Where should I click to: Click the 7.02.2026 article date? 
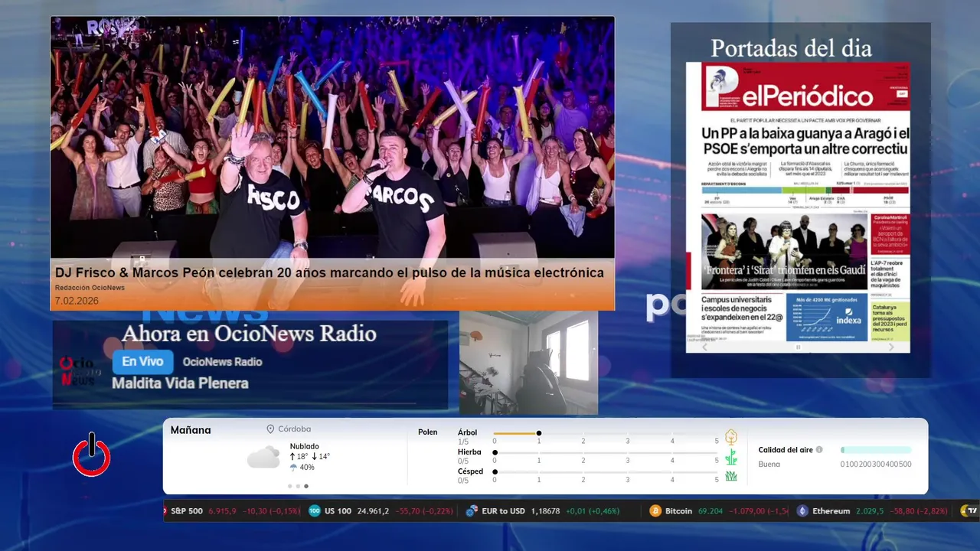pyautogui.click(x=77, y=301)
